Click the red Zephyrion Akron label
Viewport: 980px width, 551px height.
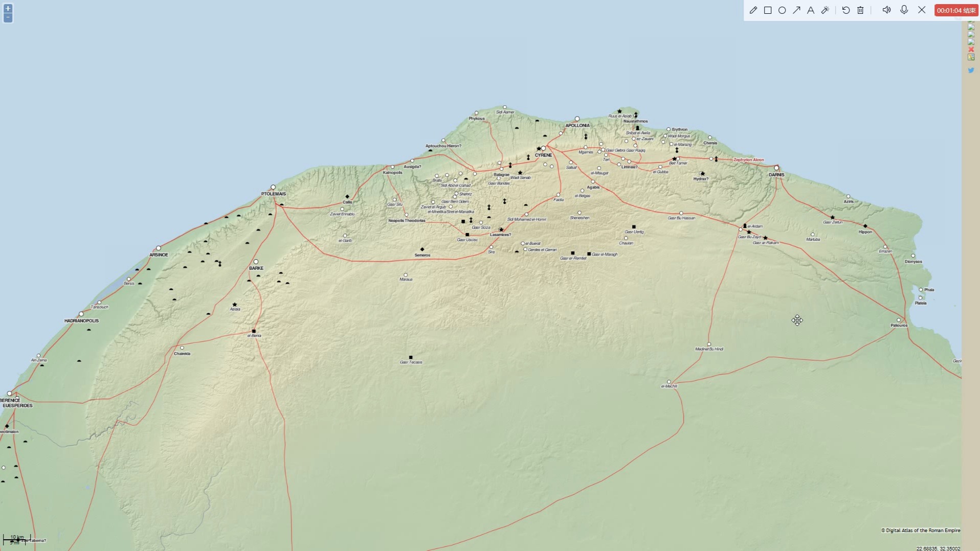click(x=748, y=160)
